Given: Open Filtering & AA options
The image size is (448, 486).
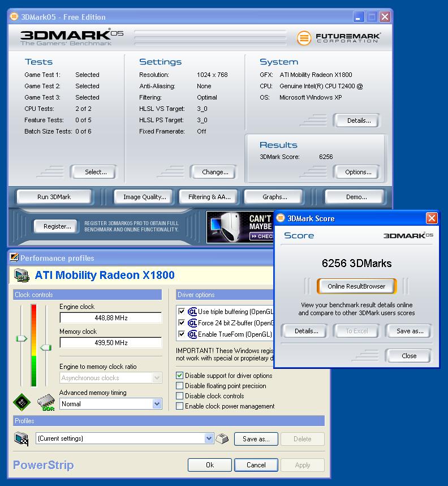Looking at the screenshot, I should pyautogui.click(x=209, y=197).
